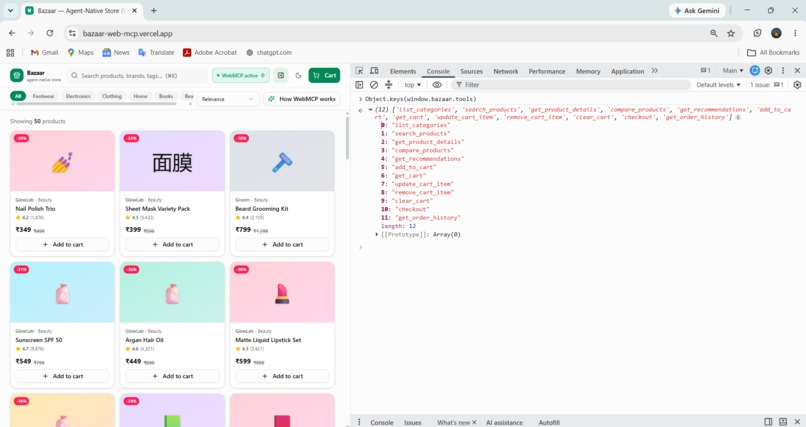Reload the page with refresh icon
This screenshot has height=427, width=806.
(49, 33)
